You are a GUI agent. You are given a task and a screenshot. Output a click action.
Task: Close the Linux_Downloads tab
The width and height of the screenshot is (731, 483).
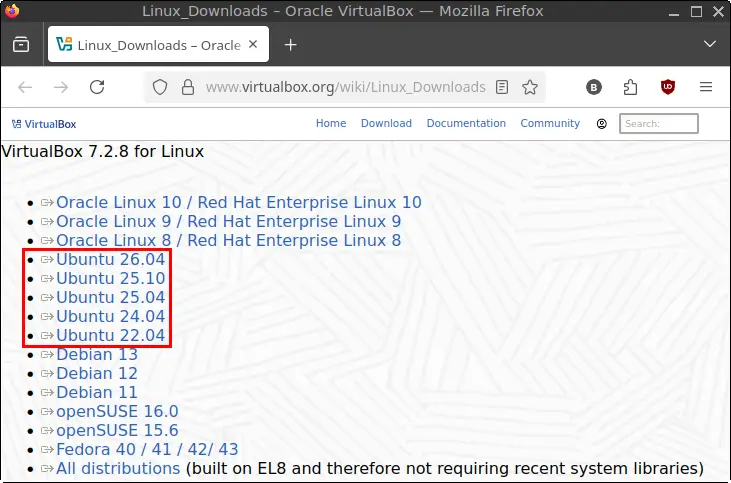(253, 44)
